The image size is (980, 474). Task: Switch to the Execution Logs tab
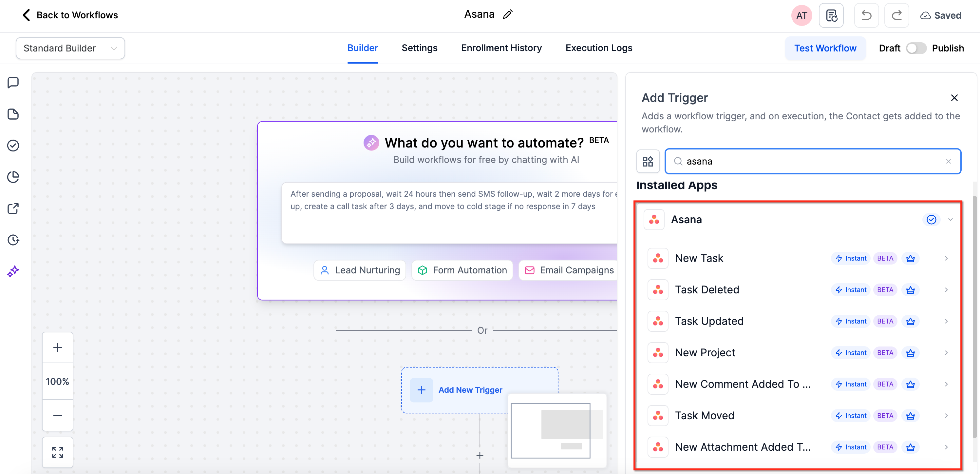599,48
